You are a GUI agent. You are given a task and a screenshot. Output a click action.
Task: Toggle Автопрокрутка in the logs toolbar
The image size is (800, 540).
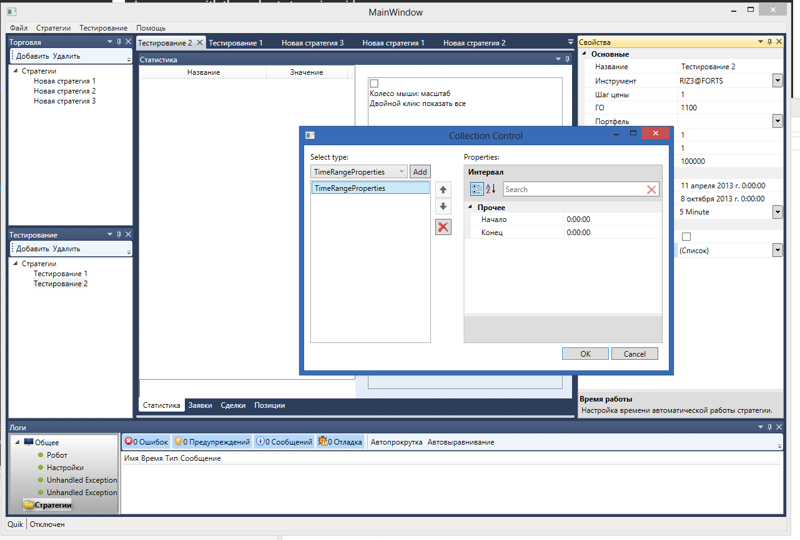(396, 441)
